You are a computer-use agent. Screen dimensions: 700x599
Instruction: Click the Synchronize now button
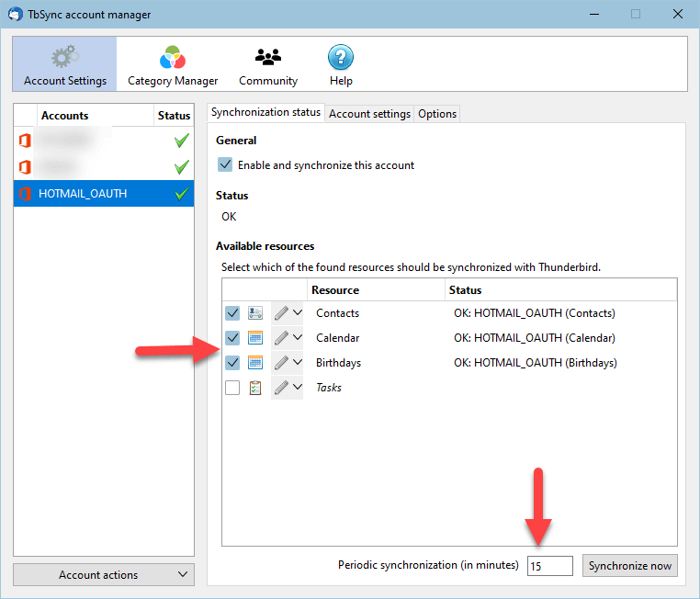coord(629,566)
